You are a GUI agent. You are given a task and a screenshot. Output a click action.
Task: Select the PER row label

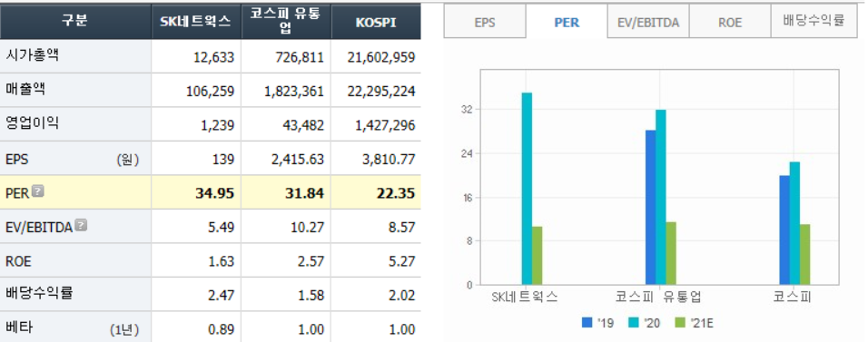coord(18,193)
